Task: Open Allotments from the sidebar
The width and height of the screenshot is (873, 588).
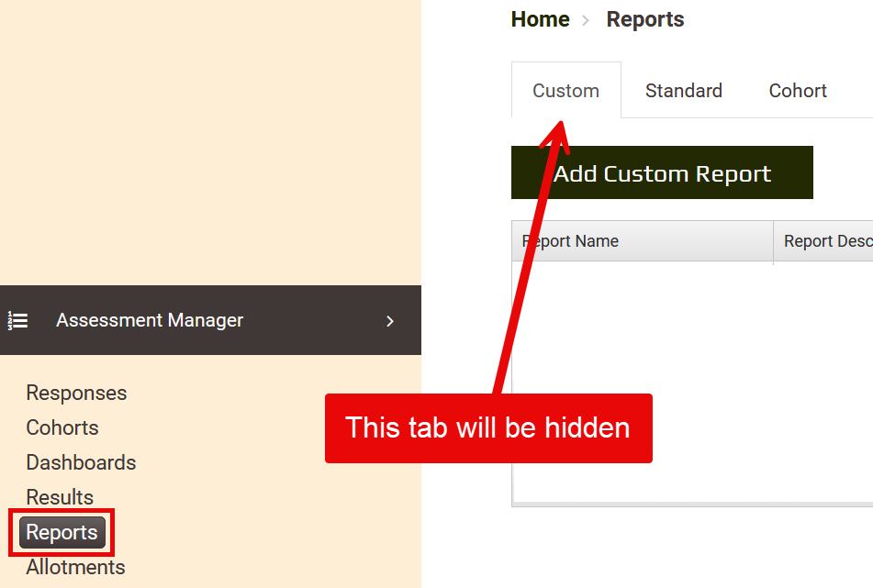Action: tap(75, 567)
